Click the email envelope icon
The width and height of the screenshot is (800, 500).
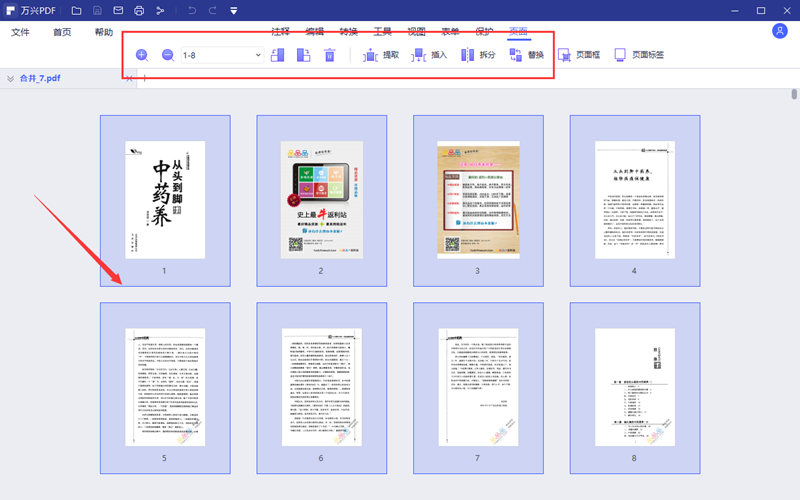[118, 11]
